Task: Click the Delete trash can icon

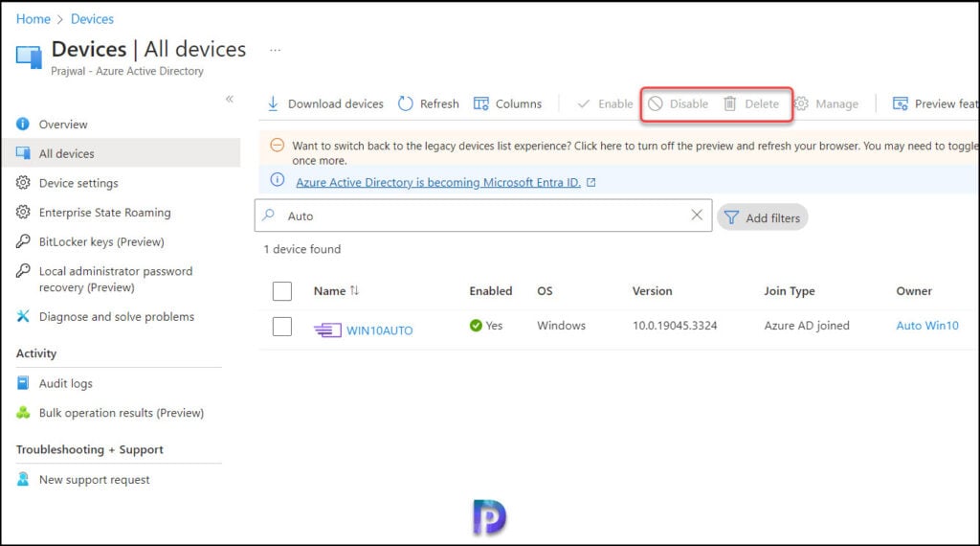Action: (729, 103)
